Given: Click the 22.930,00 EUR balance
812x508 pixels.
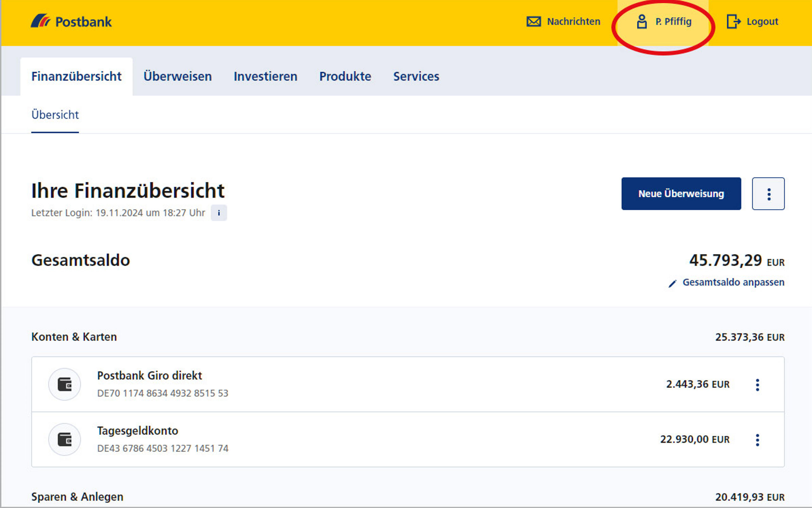Looking at the screenshot, I should pos(695,439).
